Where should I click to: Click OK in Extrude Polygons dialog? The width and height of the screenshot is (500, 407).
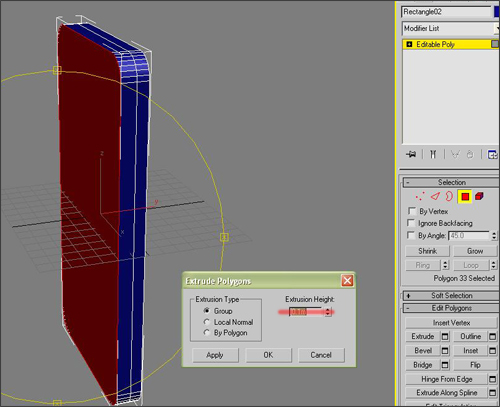268,355
